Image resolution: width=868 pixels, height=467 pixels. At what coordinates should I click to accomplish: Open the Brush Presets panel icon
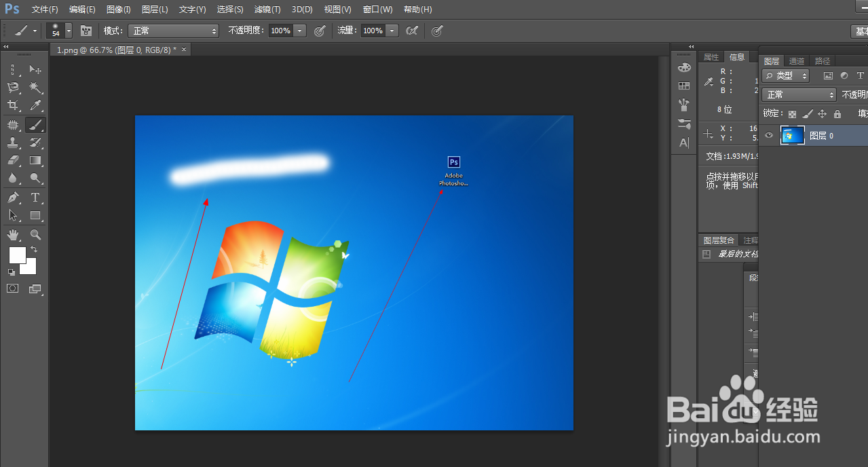tap(684, 105)
